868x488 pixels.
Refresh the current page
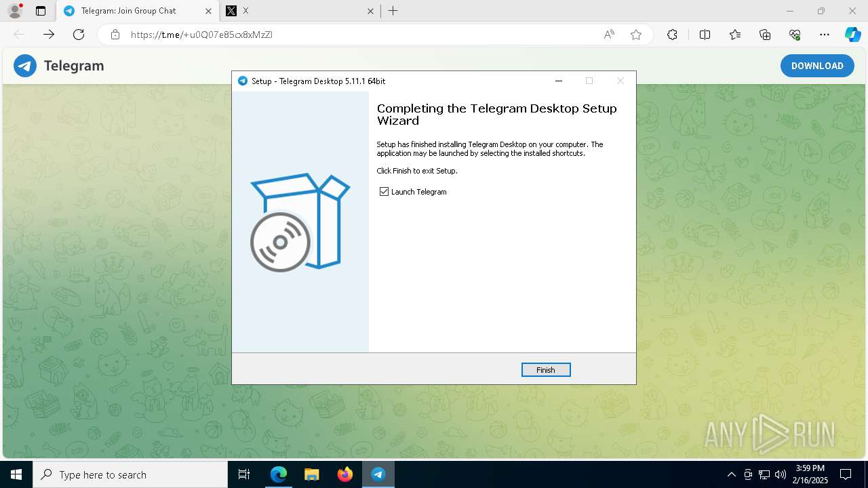79,35
